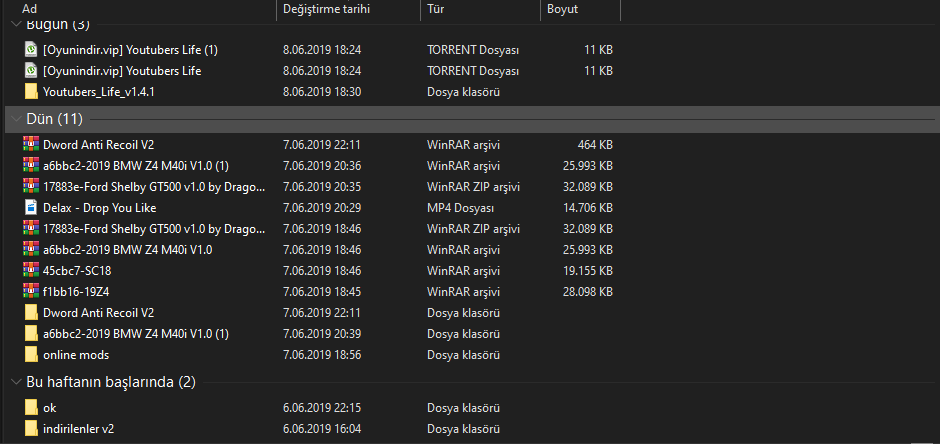
Task: Click the folder icon named ok
Action: (x=31, y=407)
